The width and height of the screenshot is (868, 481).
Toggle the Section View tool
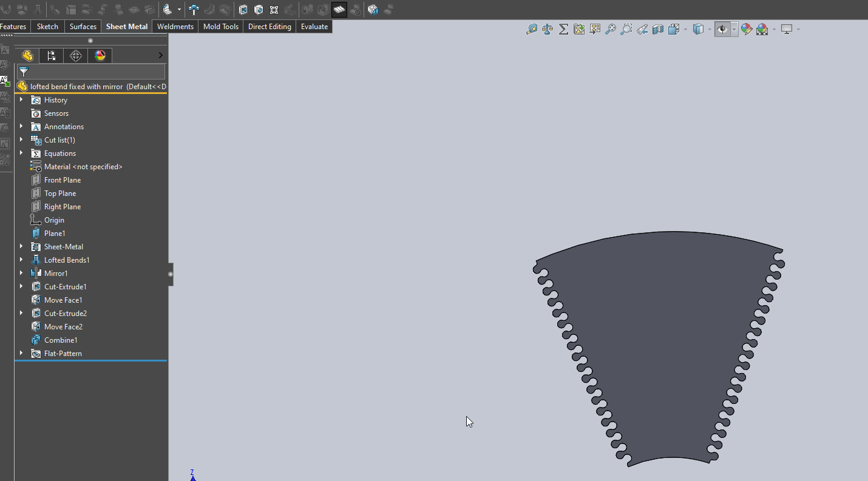coord(657,29)
